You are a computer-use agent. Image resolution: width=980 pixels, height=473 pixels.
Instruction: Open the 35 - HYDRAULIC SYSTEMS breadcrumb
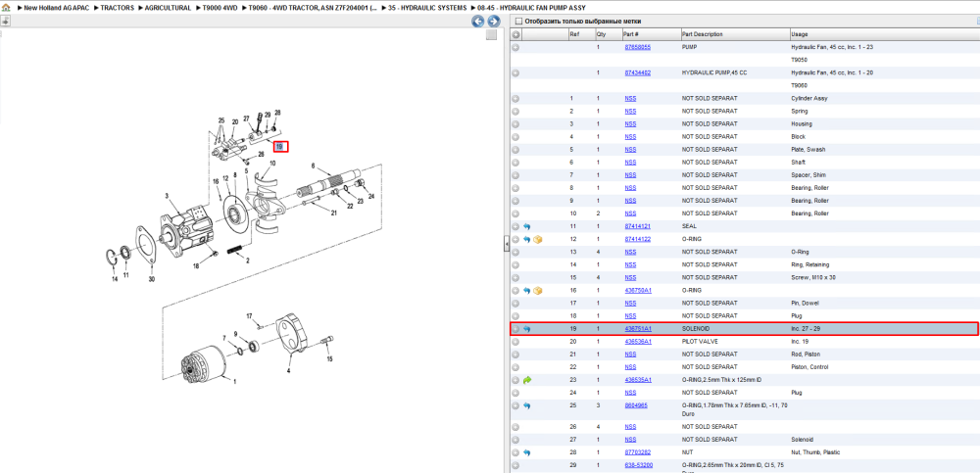(x=427, y=8)
